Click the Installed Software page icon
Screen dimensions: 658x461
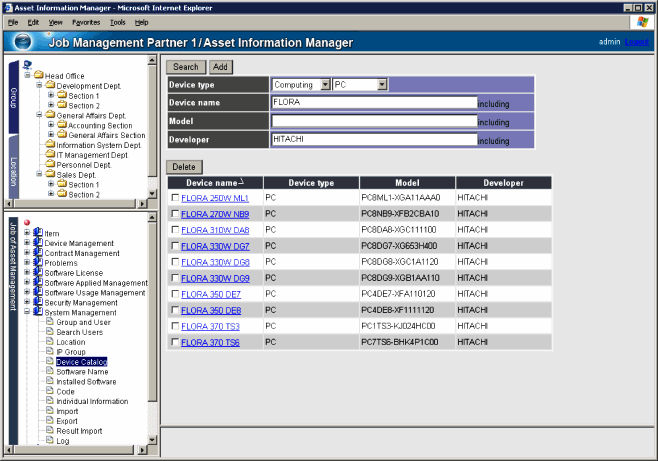point(49,382)
